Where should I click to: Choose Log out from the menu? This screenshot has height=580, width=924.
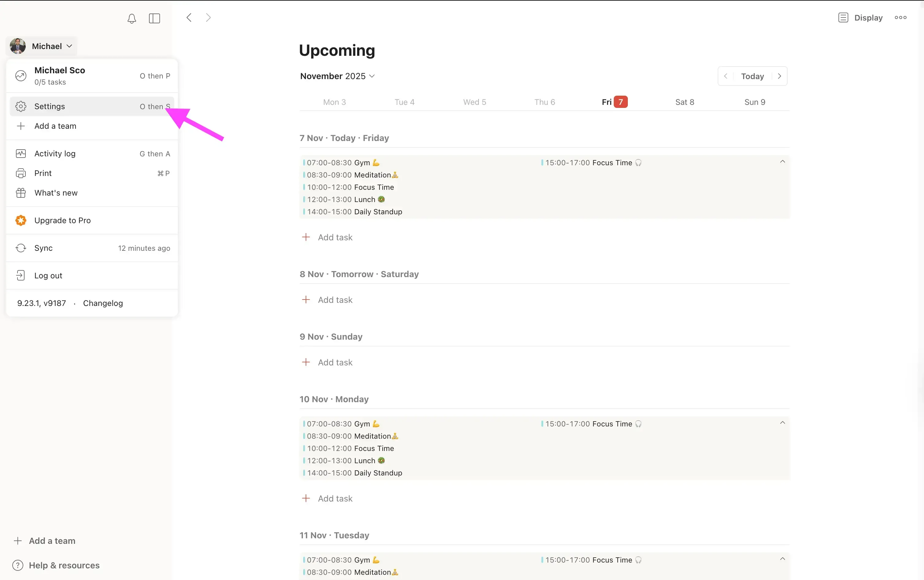[x=48, y=275]
